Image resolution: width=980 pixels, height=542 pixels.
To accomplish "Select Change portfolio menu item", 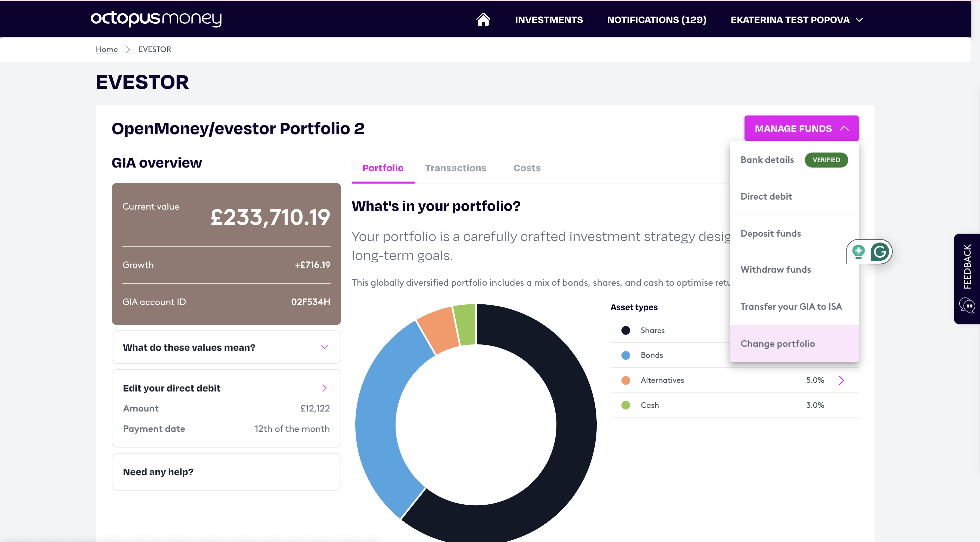I will click(x=794, y=343).
